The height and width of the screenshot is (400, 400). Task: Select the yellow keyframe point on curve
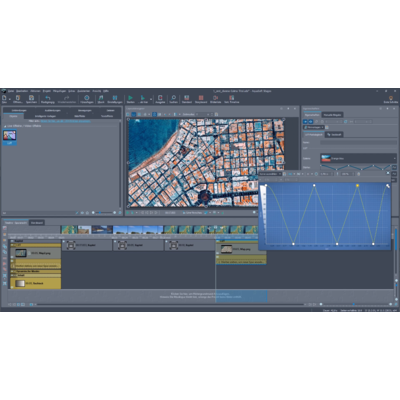point(358,185)
